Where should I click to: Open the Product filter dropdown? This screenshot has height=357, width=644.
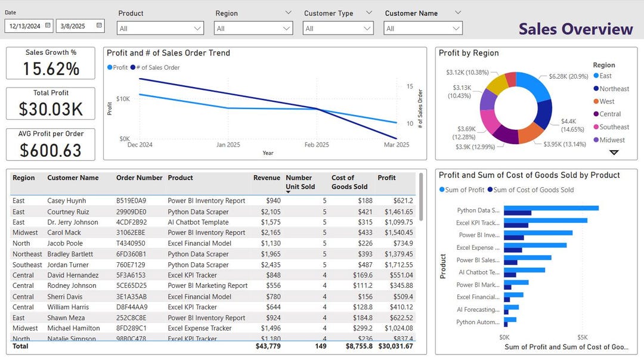point(160,29)
